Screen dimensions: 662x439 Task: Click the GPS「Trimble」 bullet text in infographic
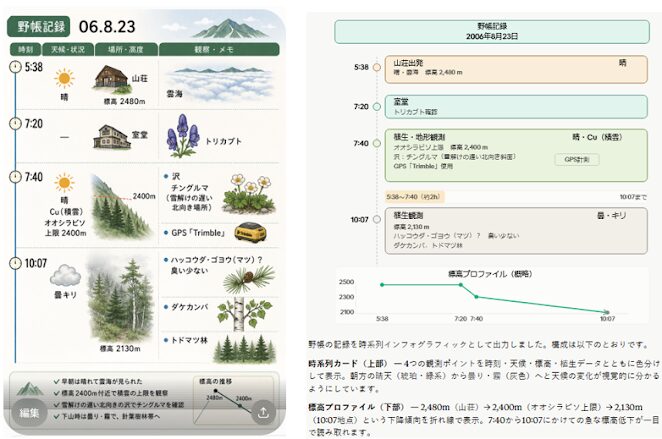[198, 233]
